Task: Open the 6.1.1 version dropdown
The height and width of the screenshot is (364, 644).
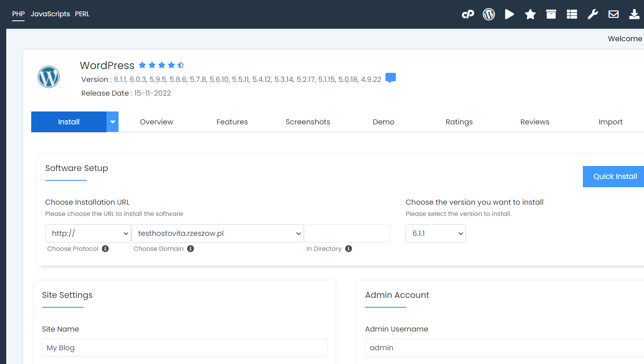Action: pos(436,233)
